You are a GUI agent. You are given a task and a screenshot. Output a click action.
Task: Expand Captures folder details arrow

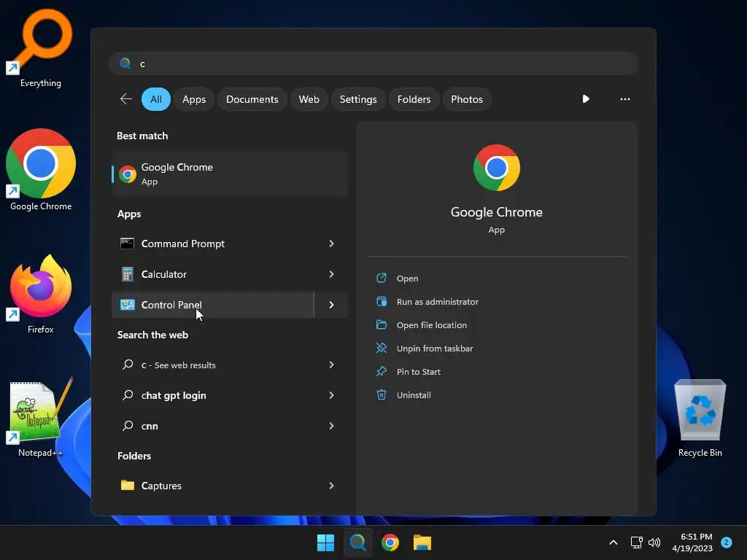click(332, 486)
